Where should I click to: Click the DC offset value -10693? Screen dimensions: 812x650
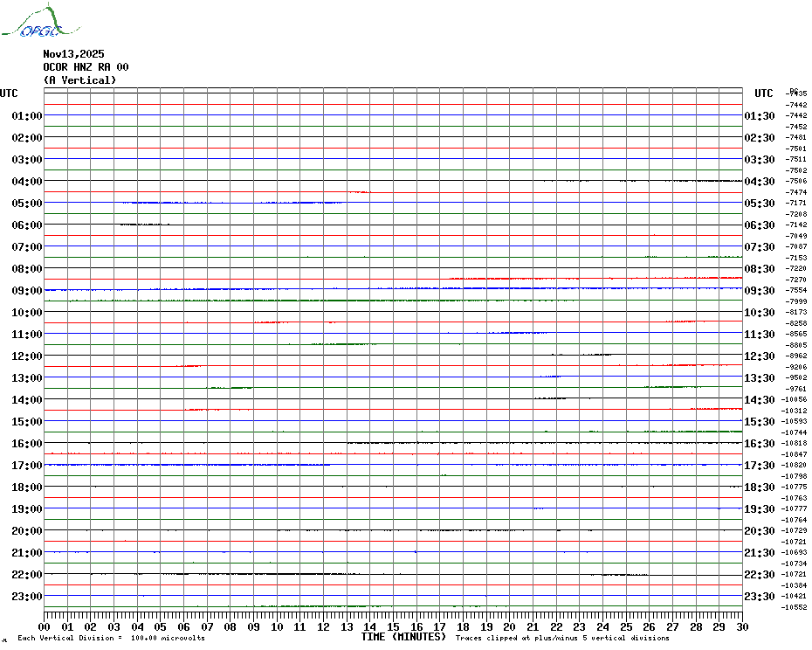tap(795, 552)
